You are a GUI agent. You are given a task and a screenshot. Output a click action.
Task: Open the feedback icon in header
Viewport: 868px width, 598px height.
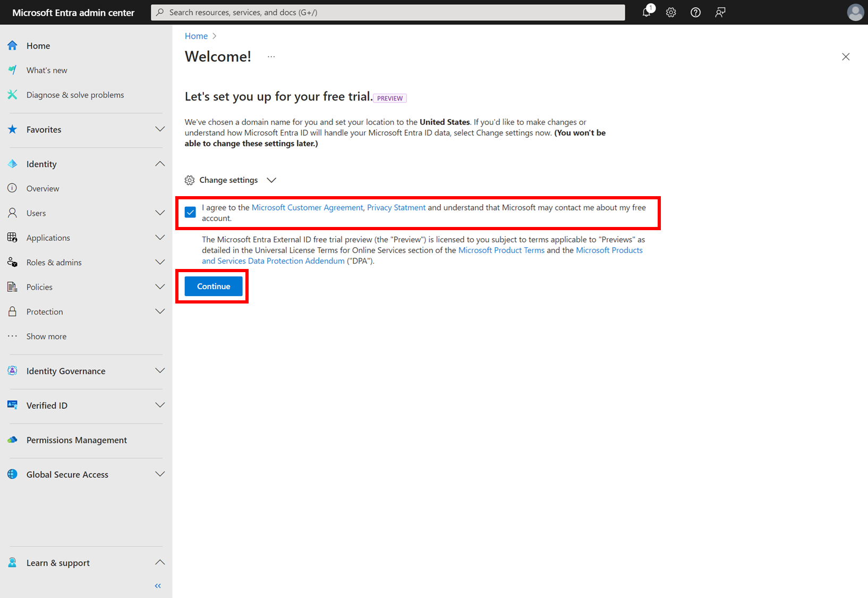click(x=720, y=12)
